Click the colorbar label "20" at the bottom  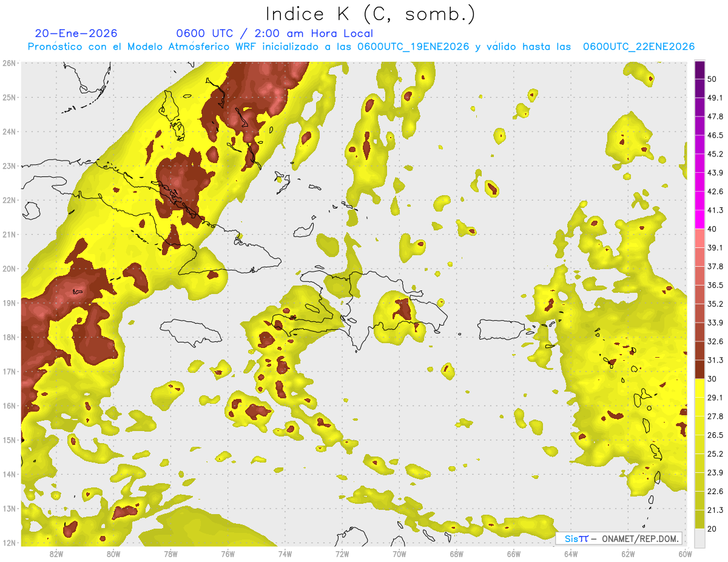[x=712, y=529]
